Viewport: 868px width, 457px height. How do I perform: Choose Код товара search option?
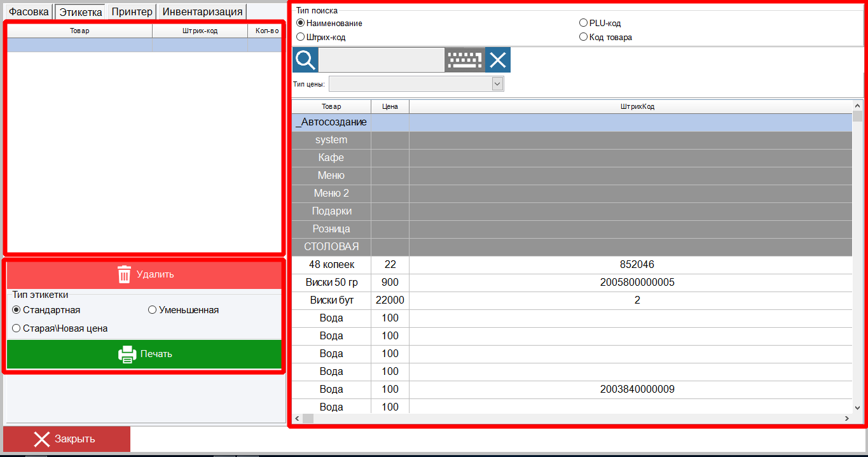583,37
